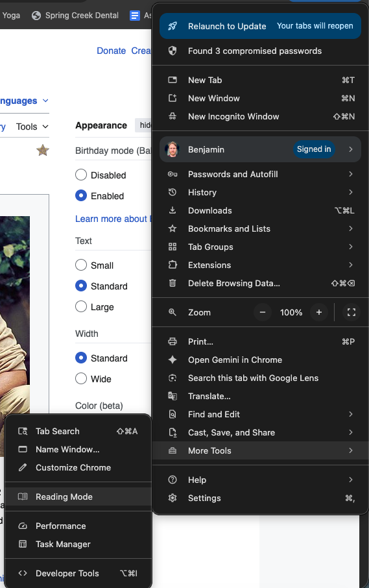Click the History clock icon
369x588 pixels.
(x=173, y=192)
